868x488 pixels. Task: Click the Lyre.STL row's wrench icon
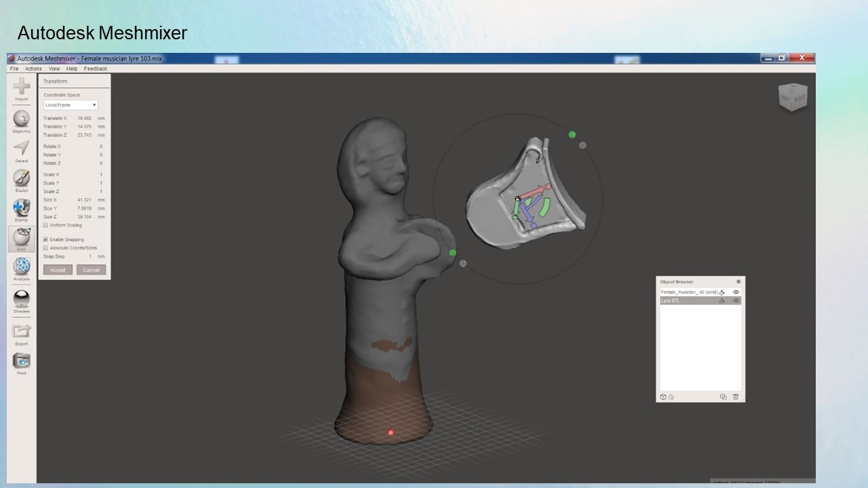(x=722, y=300)
